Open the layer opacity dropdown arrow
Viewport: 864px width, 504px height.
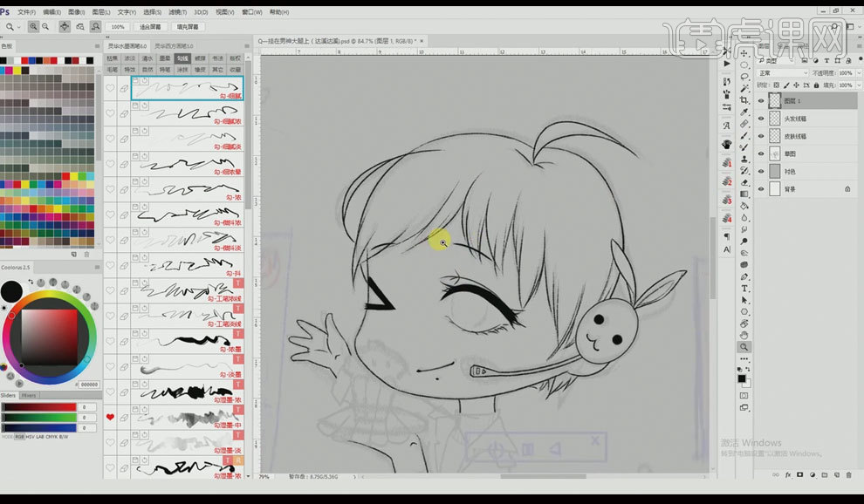click(859, 72)
